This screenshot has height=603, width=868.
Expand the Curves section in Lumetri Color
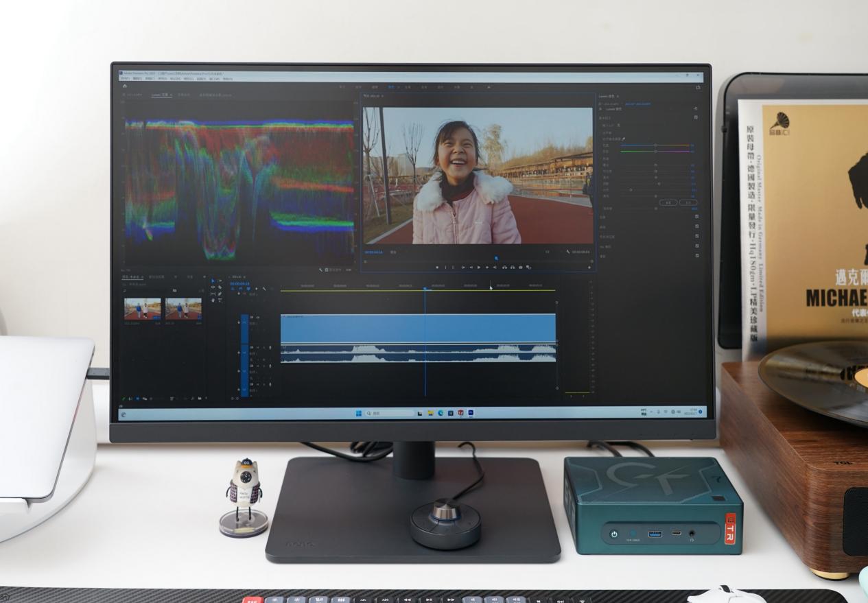(602, 227)
